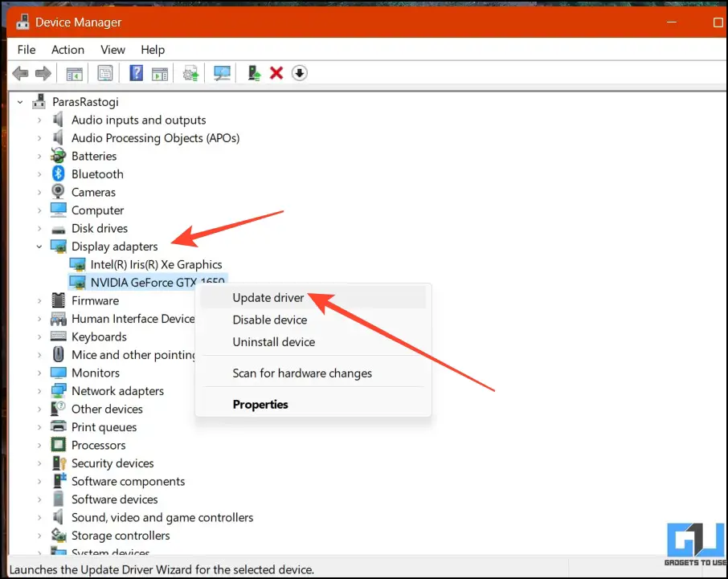Open the Properties sheet toolbar icon
This screenshot has width=728, height=579.
pos(105,73)
